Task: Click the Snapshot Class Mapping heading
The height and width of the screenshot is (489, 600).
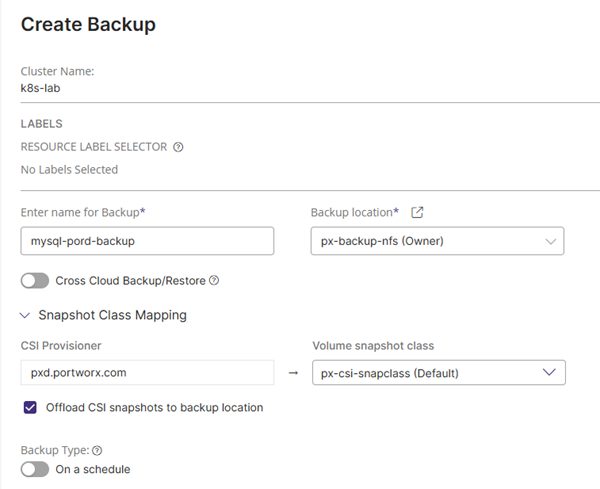Action: point(112,315)
